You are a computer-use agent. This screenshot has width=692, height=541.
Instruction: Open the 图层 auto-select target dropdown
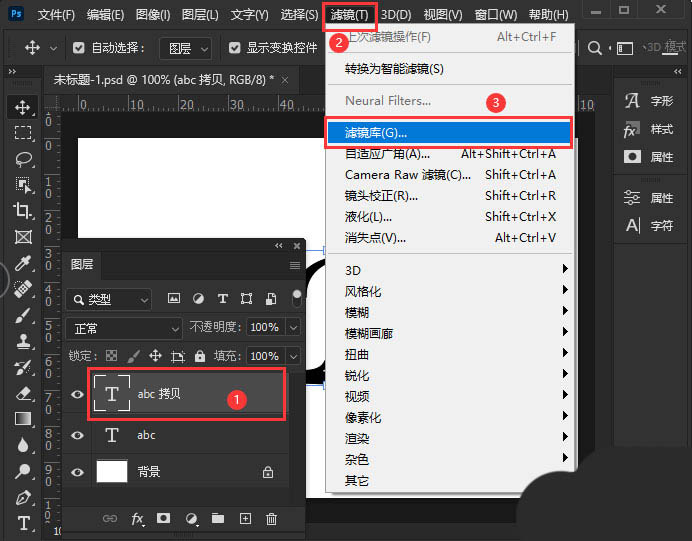[185, 48]
